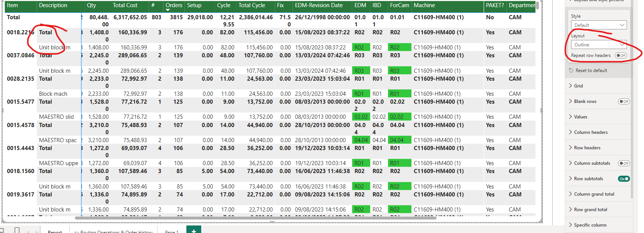The width and height of the screenshot is (644, 233).
Task: Toggle the Repeat row headers switch
Action: (621, 55)
